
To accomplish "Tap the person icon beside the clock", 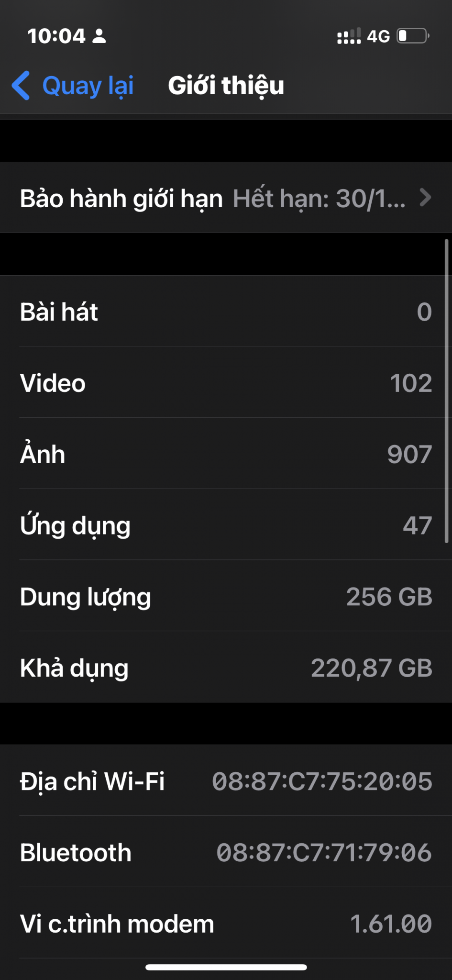I will (99, 36).
